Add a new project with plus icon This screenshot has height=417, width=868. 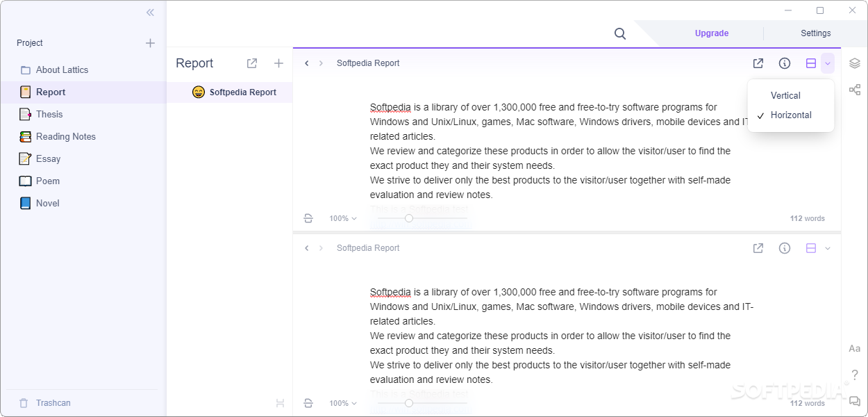click(x=150, y=43)
